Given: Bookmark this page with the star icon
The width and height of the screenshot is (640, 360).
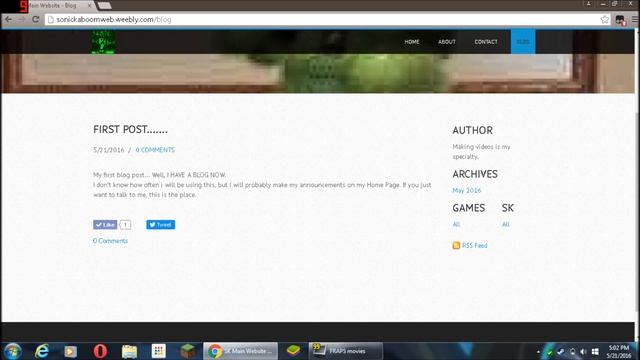Looking at the screenshot, I should click(x=604, y=20).
